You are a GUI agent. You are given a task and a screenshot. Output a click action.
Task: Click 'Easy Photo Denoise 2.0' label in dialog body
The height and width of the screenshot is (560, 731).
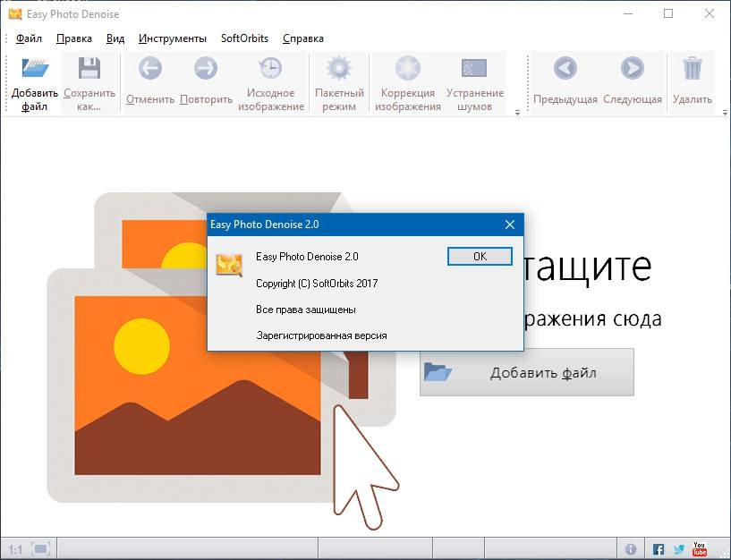pyautogui.click(x=307, y=257)
